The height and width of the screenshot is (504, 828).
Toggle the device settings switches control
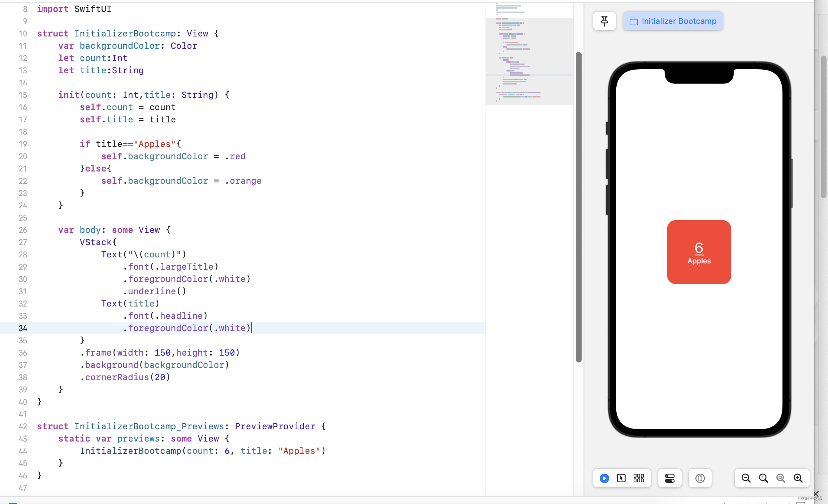[669, 478]
